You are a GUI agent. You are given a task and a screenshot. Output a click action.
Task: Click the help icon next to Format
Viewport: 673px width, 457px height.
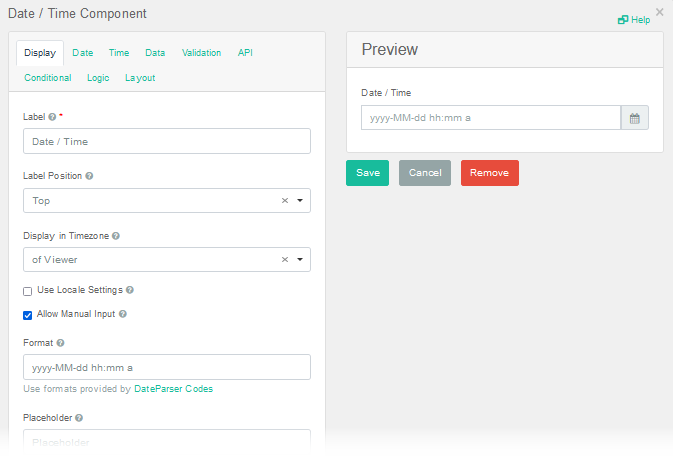tap(61, 343)
